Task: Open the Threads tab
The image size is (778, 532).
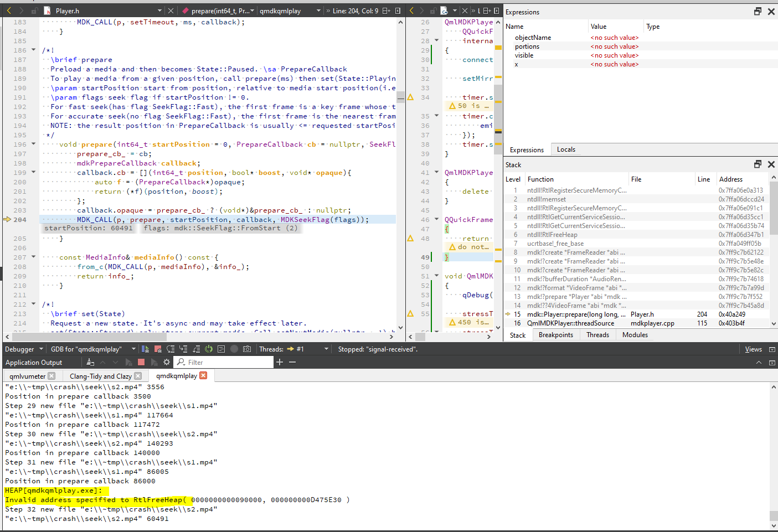Action: click(x=598, y=335)
